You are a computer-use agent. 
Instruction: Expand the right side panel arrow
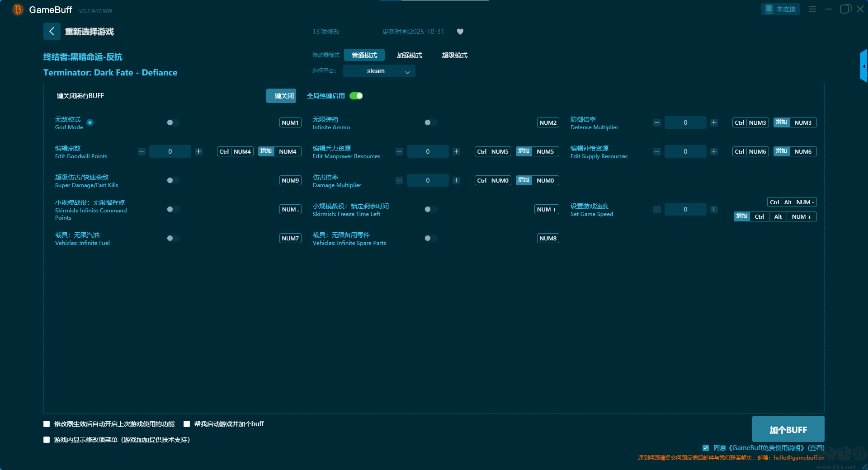[x=863, y=66]
